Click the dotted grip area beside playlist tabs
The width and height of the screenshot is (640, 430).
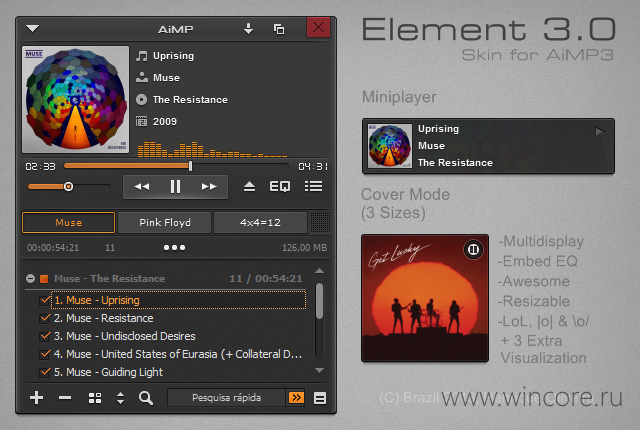pyautogui.click(x=320, y=222)
